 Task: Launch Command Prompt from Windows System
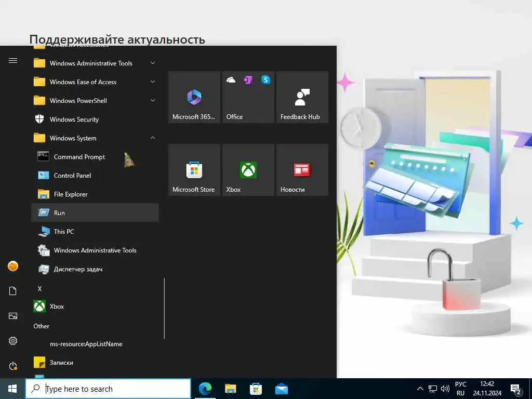[x=95, y=157]
